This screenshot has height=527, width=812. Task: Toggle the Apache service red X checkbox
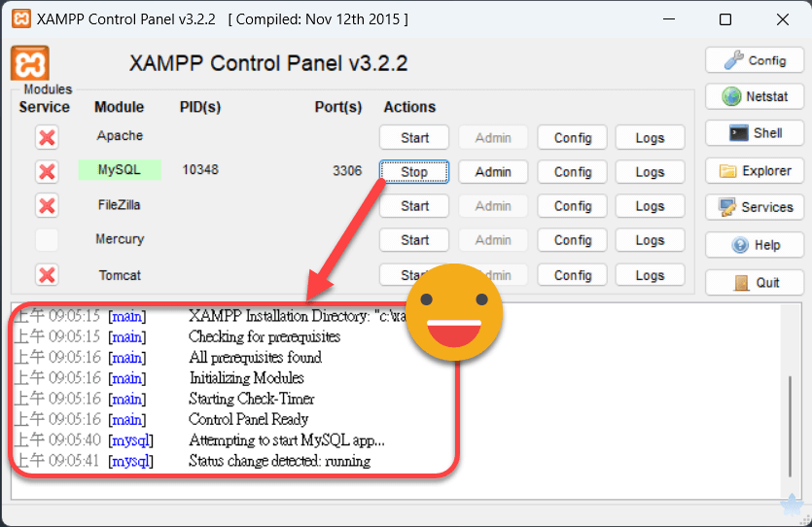(47, 138)
